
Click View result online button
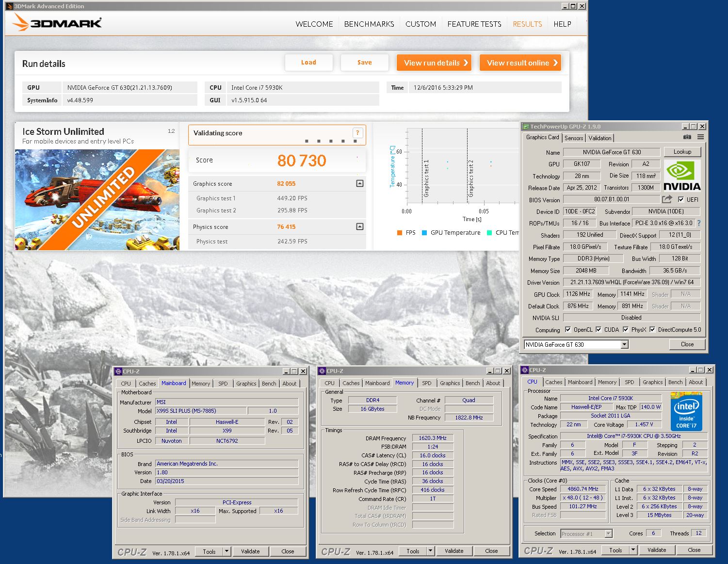pos(520,63)
